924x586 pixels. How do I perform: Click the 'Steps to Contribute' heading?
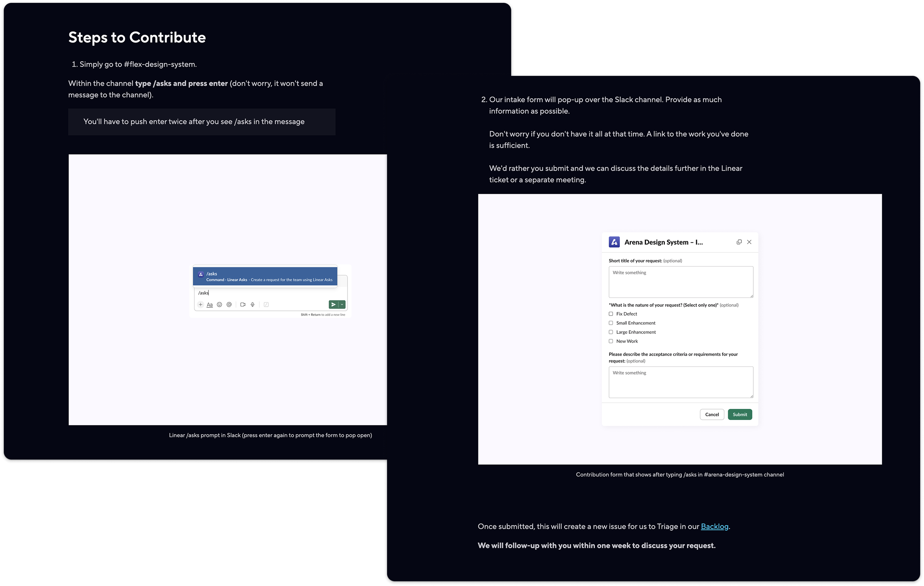(x=137, y=38)
